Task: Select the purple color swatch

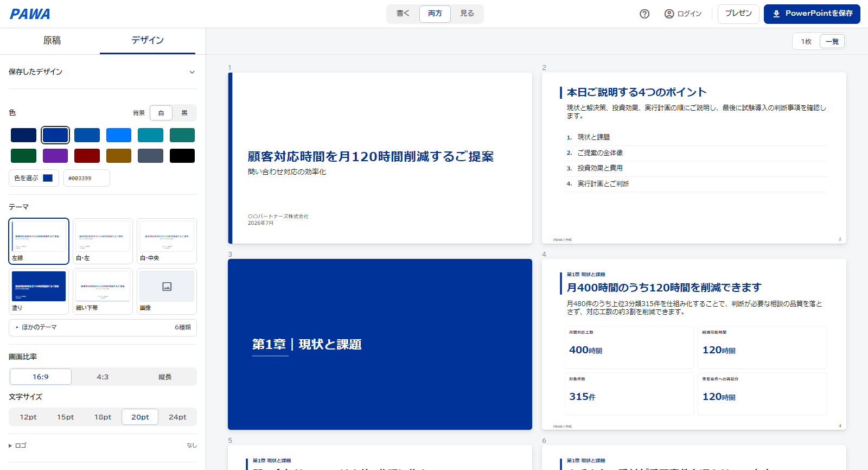Action: [x=55, y=156]
